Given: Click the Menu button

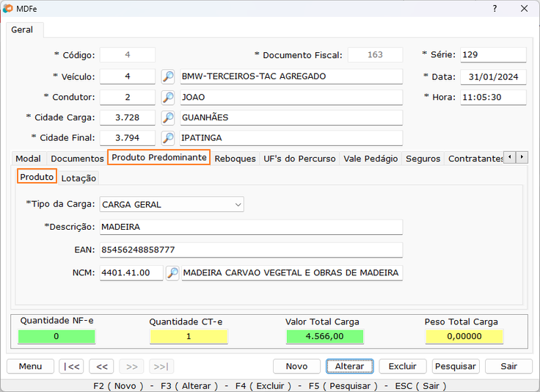Looking at the screenshot, I should [x=30, y=366].
